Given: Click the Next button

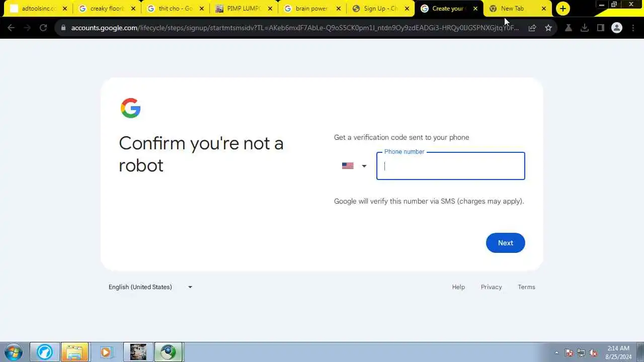Looking at the screenshot, I should 505,243.
